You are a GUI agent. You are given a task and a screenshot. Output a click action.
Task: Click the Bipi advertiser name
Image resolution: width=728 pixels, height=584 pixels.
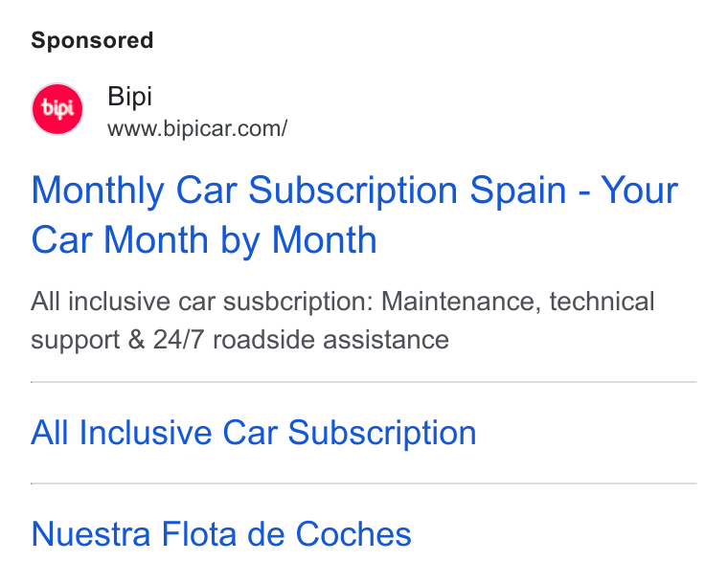(129, 97)
